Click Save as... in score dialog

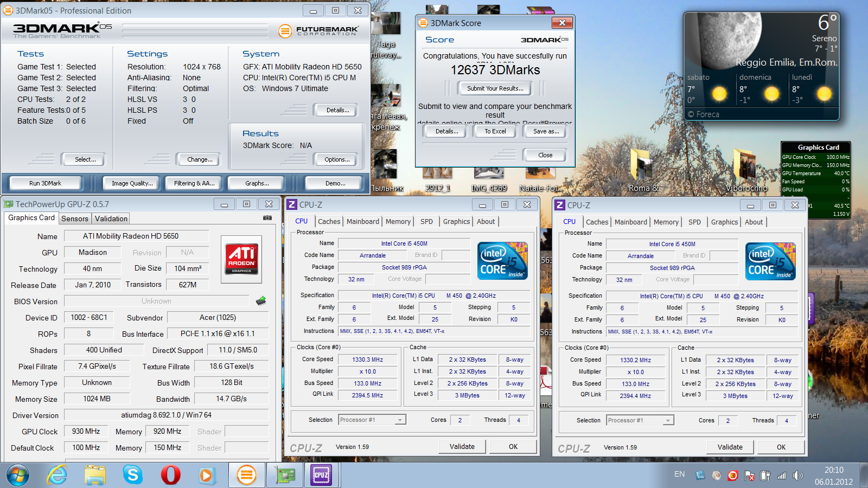pos(546,131)
